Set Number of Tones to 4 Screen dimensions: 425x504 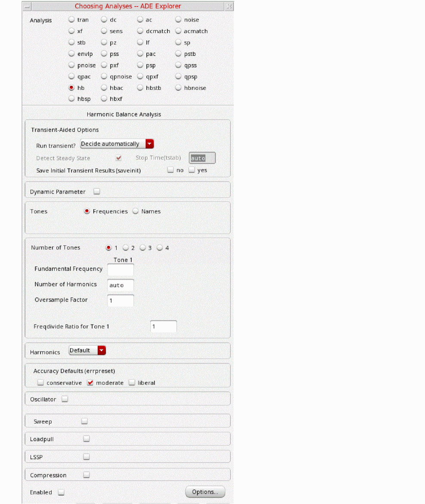click(x=160, y=247)
